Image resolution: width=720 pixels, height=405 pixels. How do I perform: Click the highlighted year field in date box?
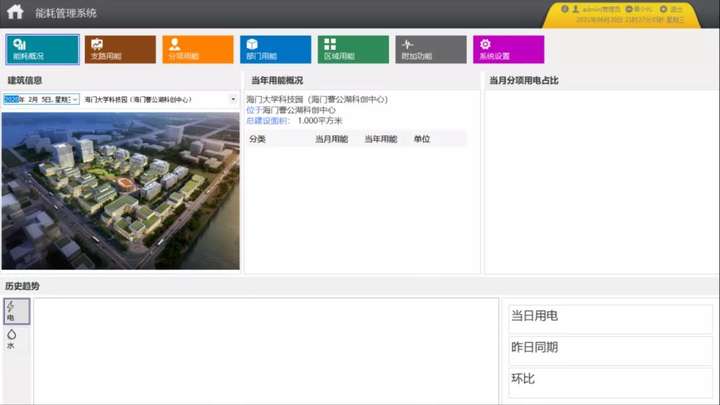(x=11, y=99)
